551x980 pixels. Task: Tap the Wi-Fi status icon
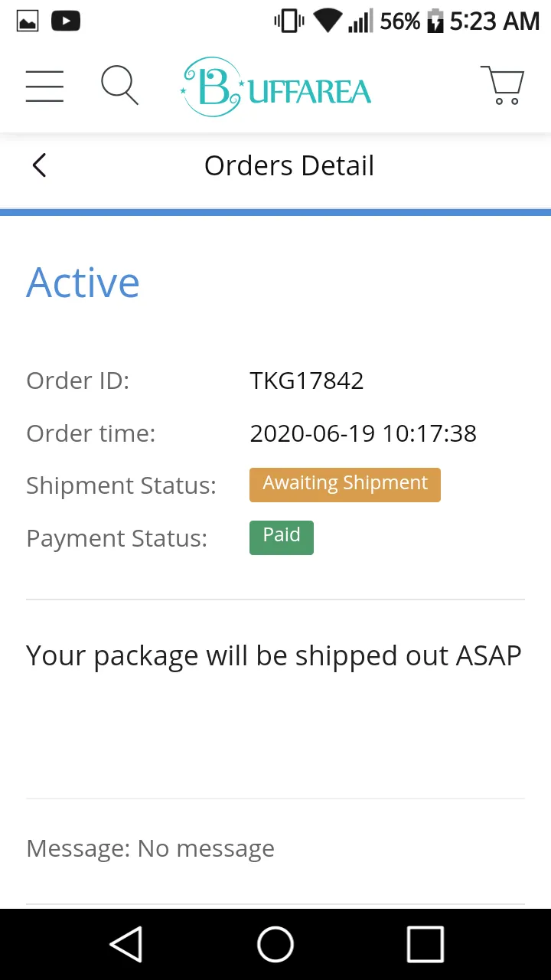point(328,21)
